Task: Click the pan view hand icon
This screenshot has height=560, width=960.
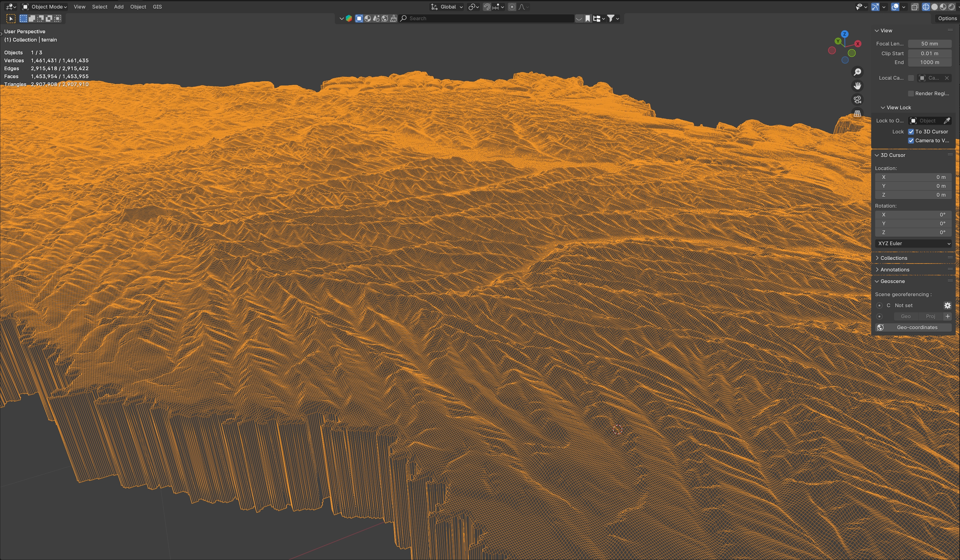Action: click(857, 86)
